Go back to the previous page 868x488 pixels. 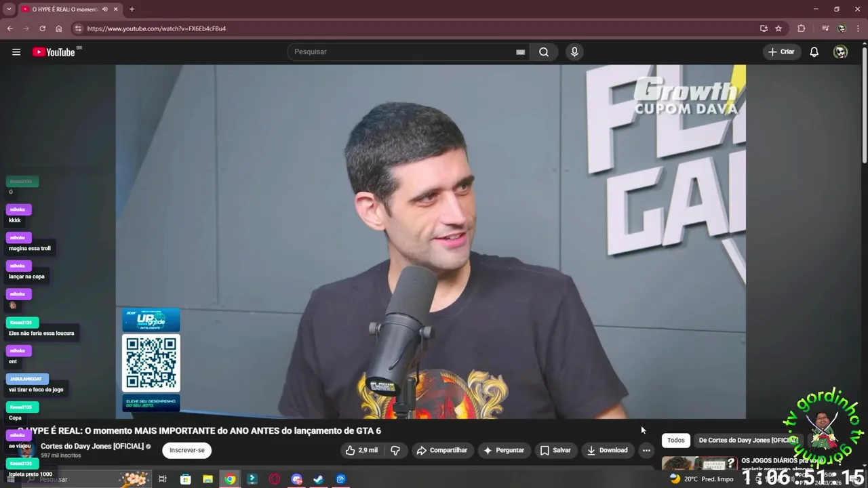click(9, 28)
